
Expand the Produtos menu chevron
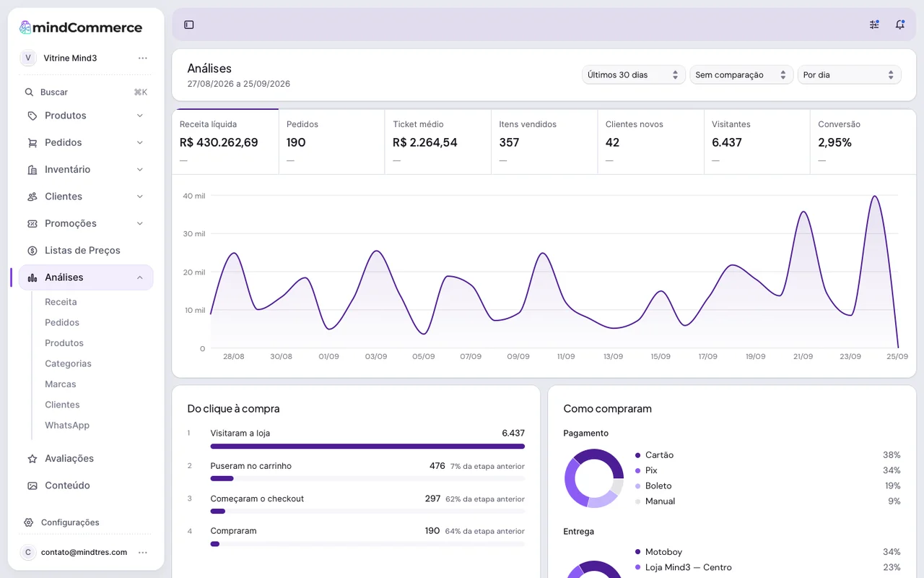point(140,116)
